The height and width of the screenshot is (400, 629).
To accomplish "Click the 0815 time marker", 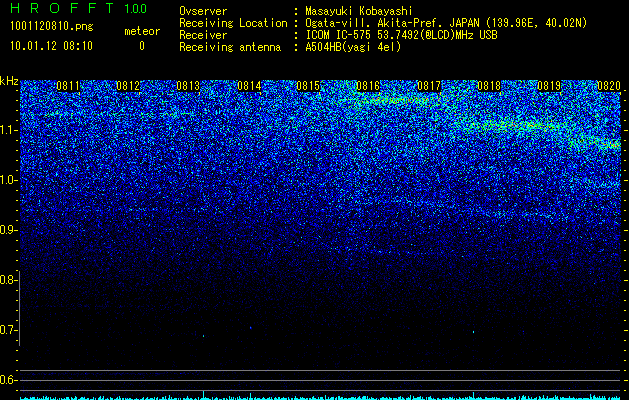I will pos(308,86).
